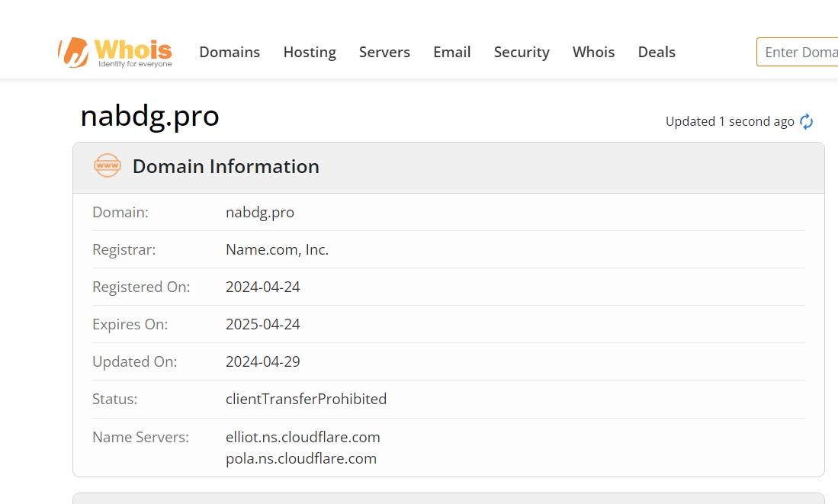Image resolution: width=838 pixels, height=504 pixels.
Task: Click the Domain Information panel header
Action: (448, 168)
